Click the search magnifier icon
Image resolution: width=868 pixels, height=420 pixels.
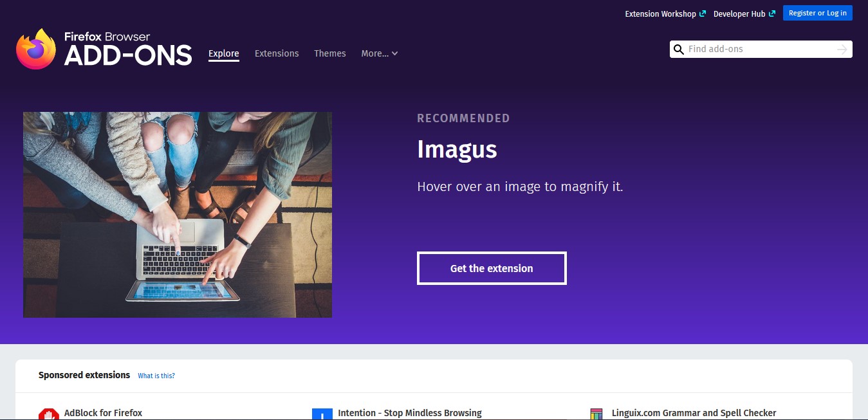tap(678, 50)
